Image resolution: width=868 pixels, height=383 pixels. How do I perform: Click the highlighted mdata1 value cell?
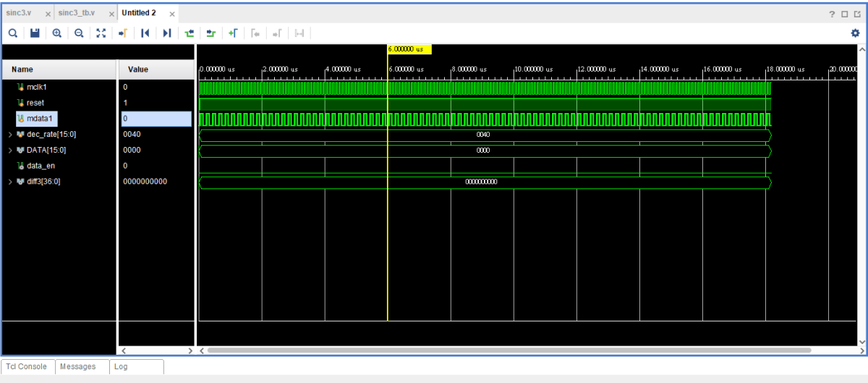click(x=156, y=119)
